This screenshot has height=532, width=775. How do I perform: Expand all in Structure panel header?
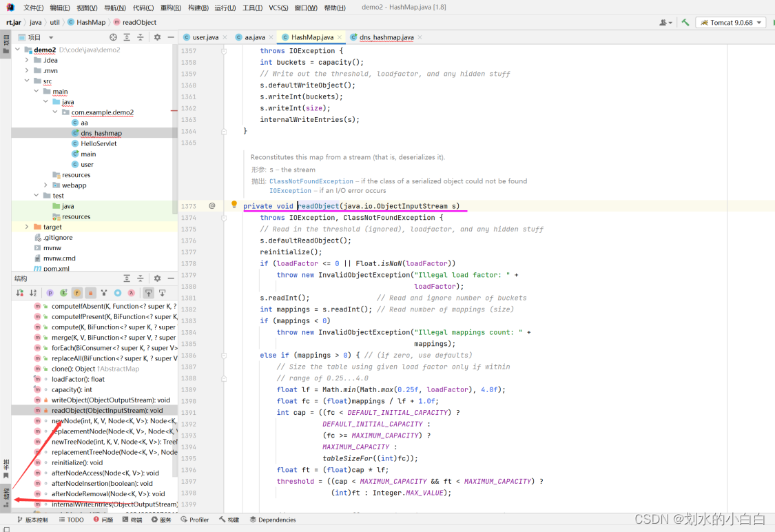click(x=127, y=278)
